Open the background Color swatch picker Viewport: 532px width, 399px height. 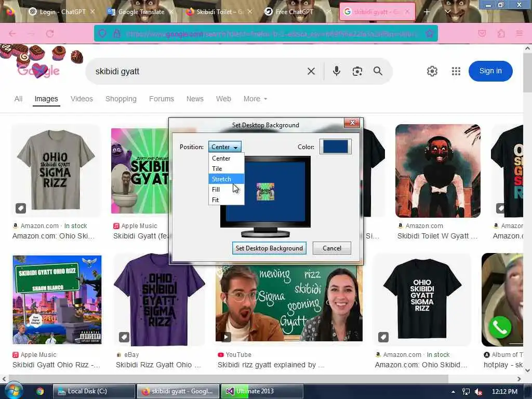335,147
